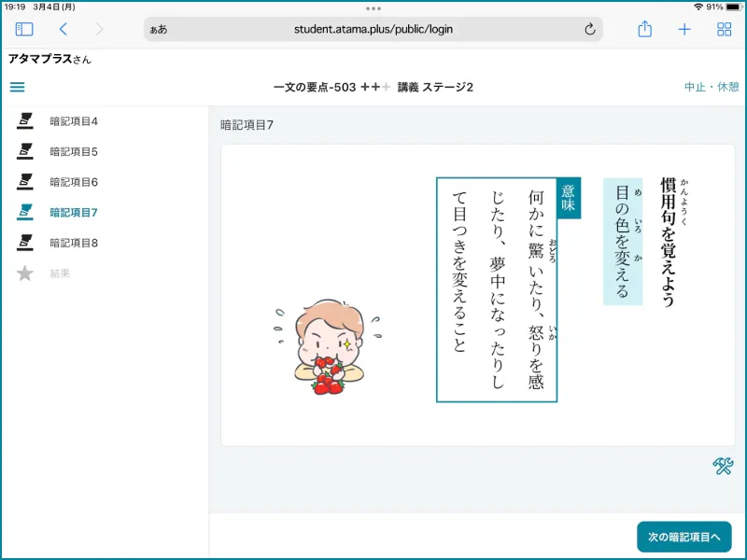Open the Safari share icon
The image size is (747, 560).
point(644,29)
